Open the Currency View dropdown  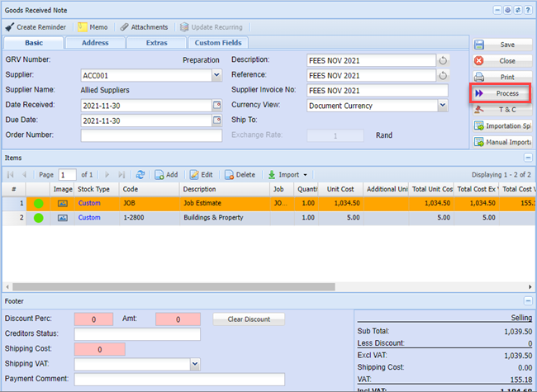pos(443,106)
